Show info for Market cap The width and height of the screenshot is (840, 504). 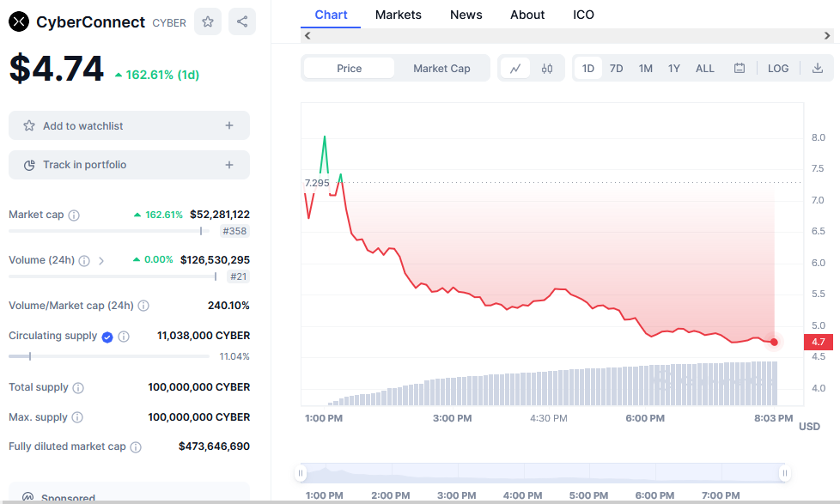pyautogui.click(x=74, y=216)
